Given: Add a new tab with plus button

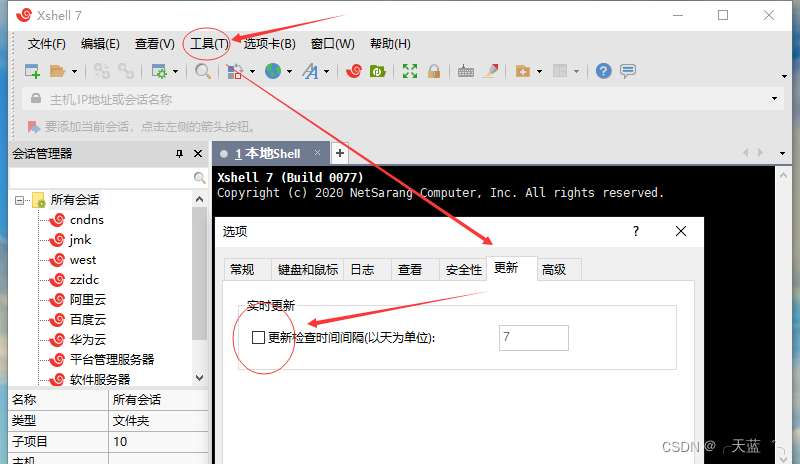Looking at the screenshot, I should click(x=340, y=153).
